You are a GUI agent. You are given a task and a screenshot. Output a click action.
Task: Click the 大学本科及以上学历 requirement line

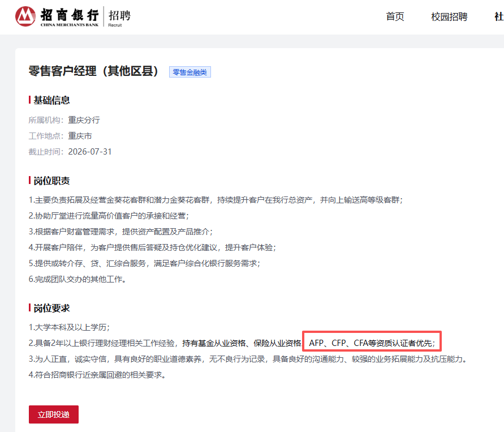[69, 327]
